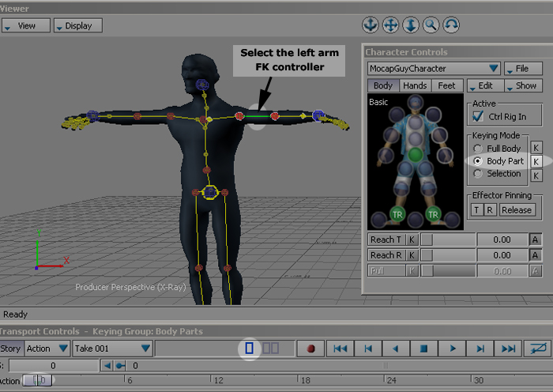This screenshot has height=392, width=553.
Task: Click the stop transport button
Action: 423,348
